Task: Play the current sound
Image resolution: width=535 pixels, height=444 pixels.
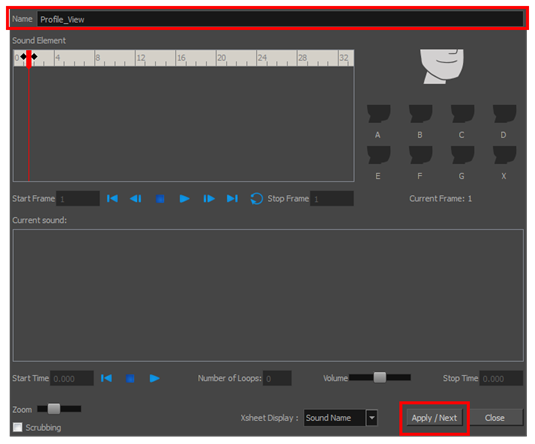Action: [154, 378]
